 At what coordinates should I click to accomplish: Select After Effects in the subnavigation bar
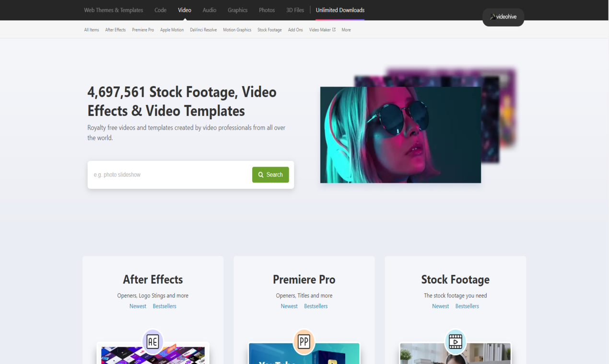(116, 30)
